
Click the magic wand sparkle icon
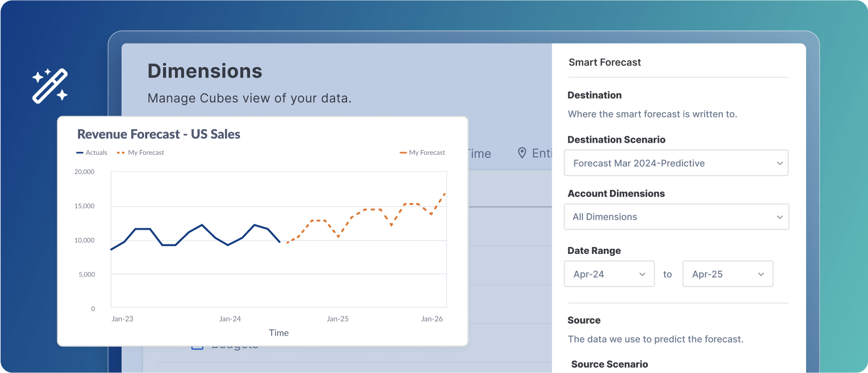click(50, 86)
